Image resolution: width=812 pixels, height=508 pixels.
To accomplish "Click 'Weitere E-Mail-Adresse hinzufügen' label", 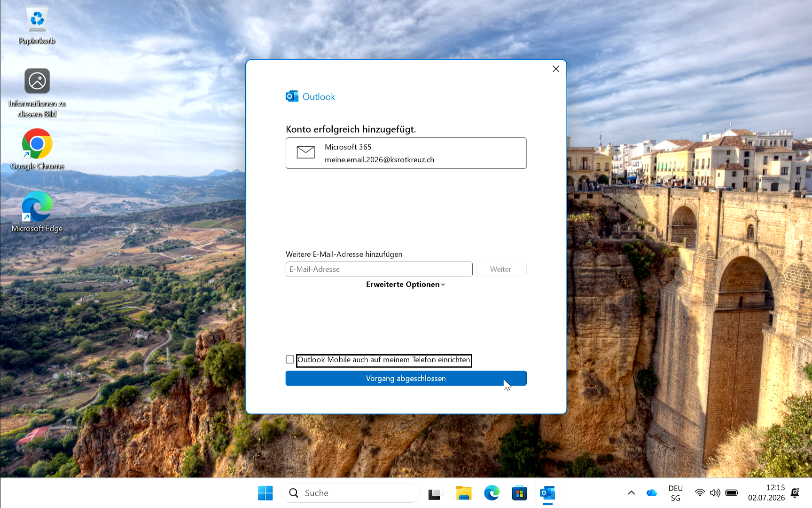I will coord(344,254).
